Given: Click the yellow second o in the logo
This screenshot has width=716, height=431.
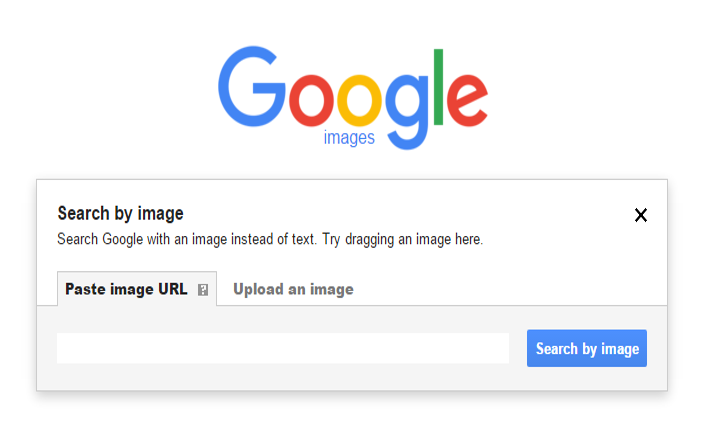Looking at the screenshot, I should click(359, 100).
